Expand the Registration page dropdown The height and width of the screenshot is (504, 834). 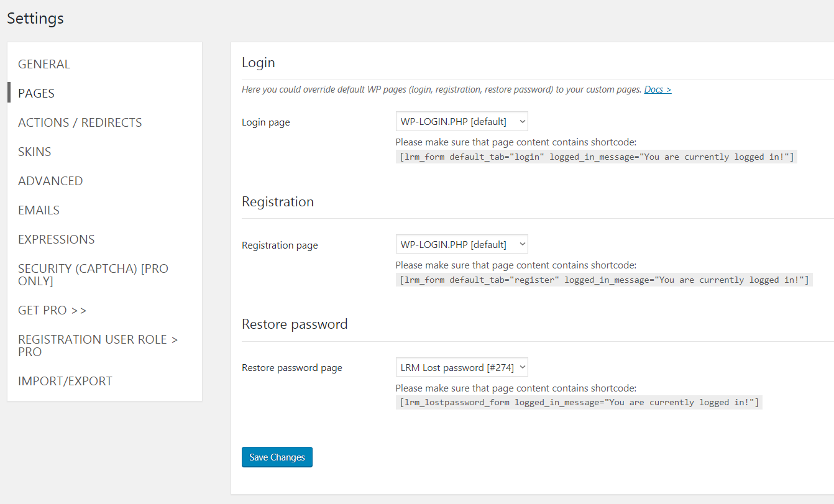(462, 244)
